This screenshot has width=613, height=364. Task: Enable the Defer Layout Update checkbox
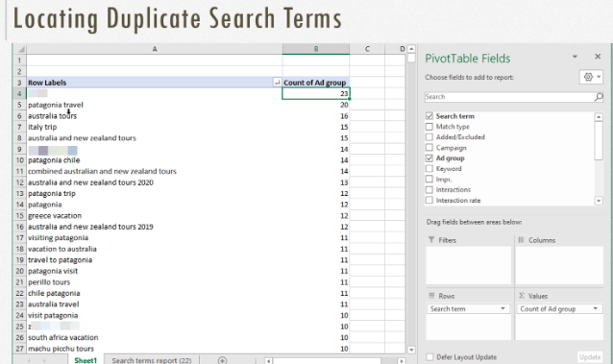(429, 357)
